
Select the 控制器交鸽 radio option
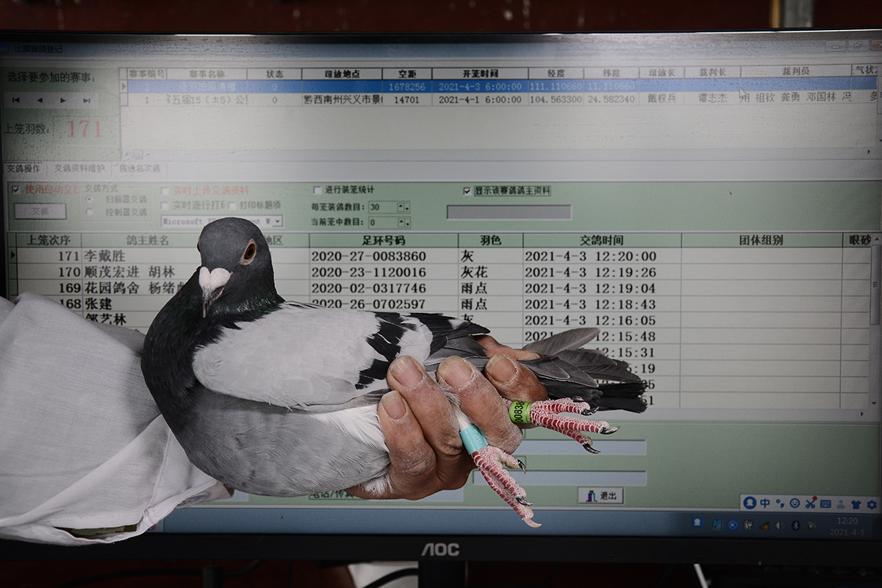(x=90, y=212)
